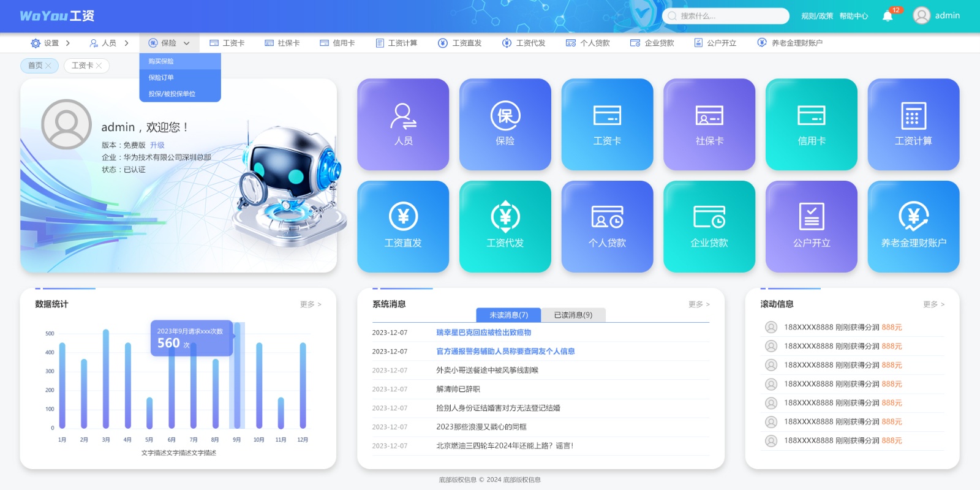
Task: Open the 信用卡 tile on the dashboard
Action: click(x=812, y=124)
